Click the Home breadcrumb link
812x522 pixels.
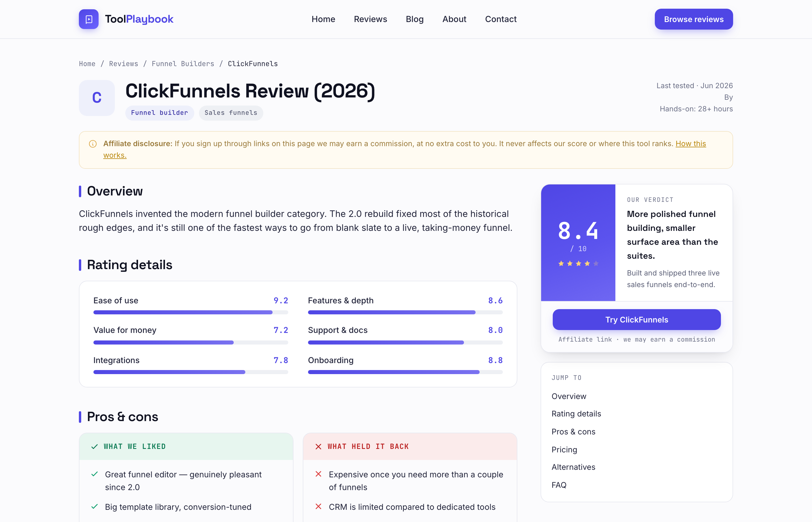[87, 64]
